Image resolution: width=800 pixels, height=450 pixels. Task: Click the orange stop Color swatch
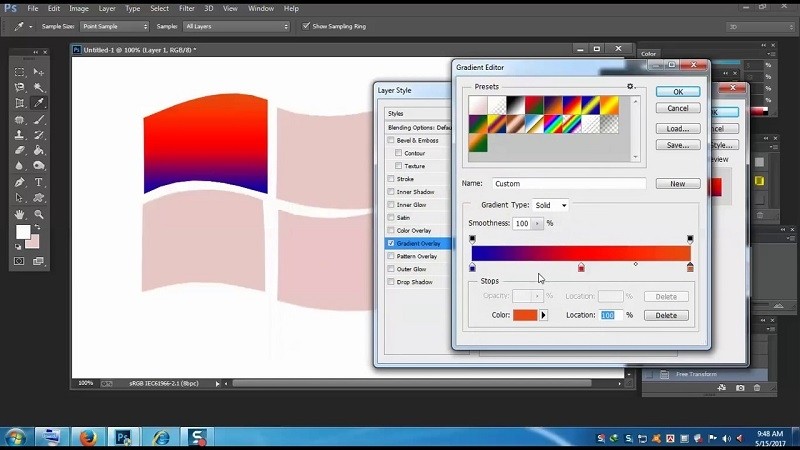[x=525, y=315]
